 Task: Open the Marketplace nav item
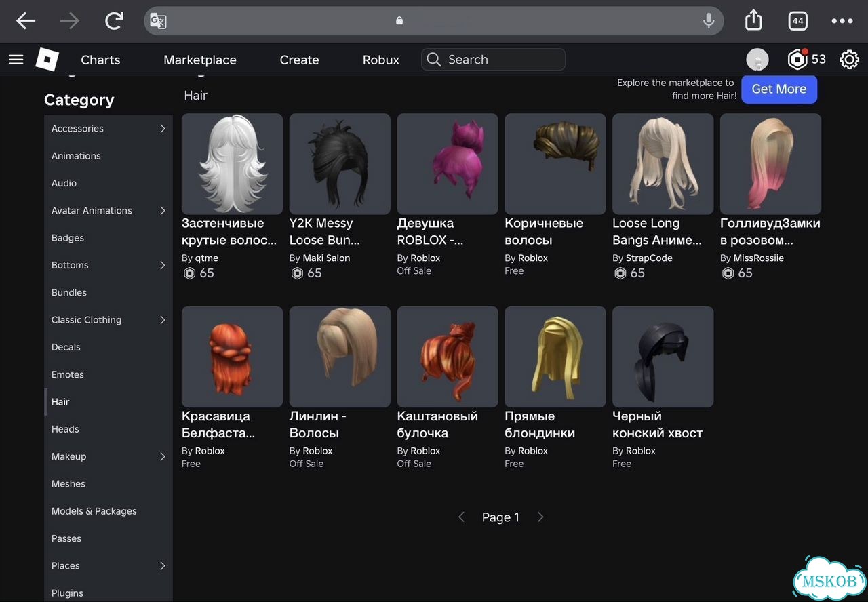200,60
